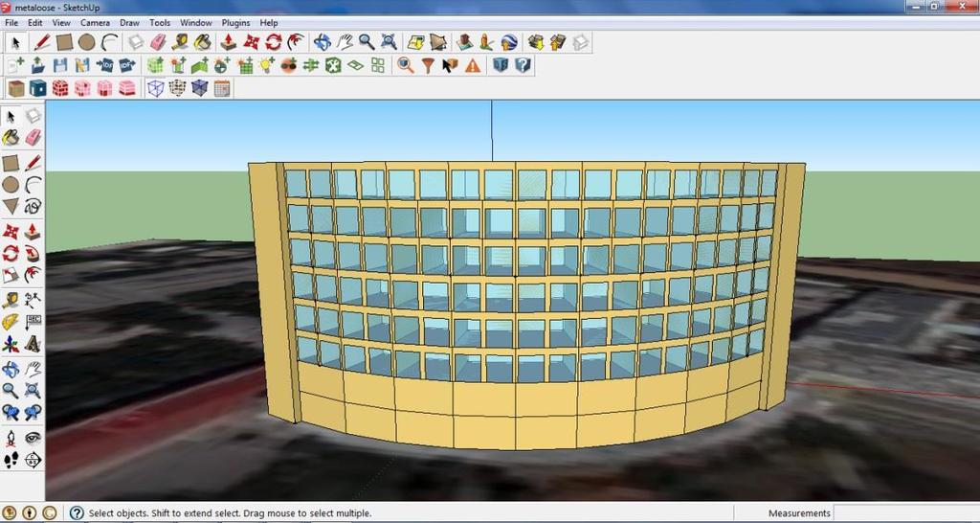Switch to the next camera view
The image size is (980, 523).
point(33,413)
